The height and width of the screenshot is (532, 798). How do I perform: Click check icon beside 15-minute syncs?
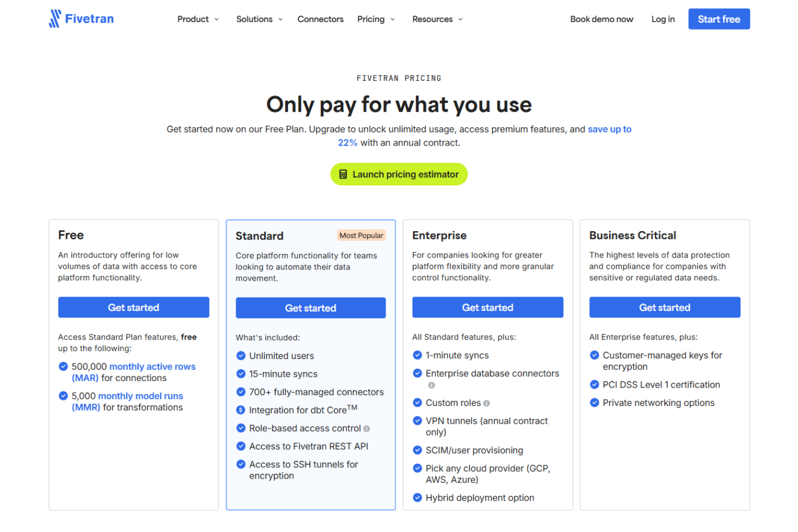pos(241,374)
